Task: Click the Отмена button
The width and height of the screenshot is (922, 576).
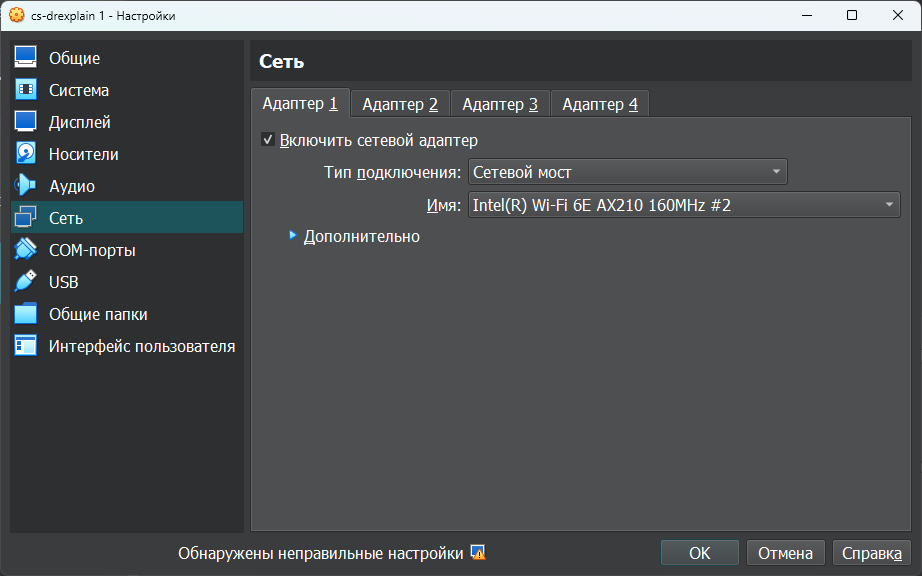Action: (785, 553)
